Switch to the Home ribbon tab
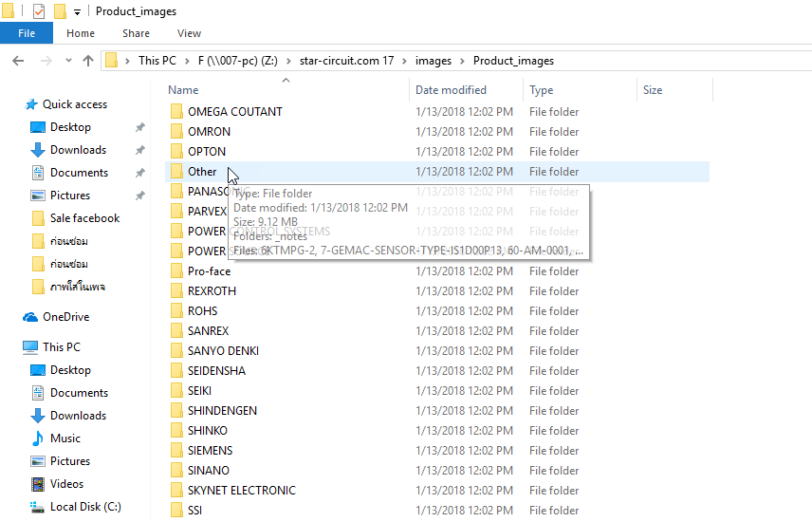 pyautogui.click(x=81, y=33)
